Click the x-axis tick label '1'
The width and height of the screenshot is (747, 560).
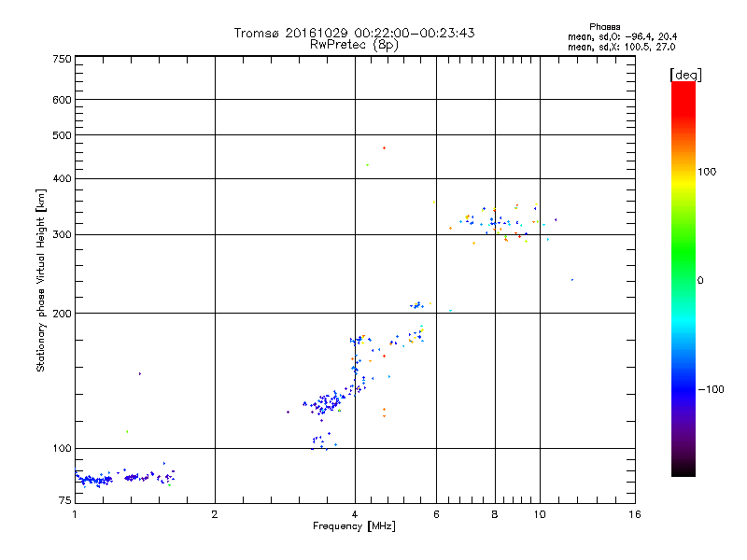point(75,514)
